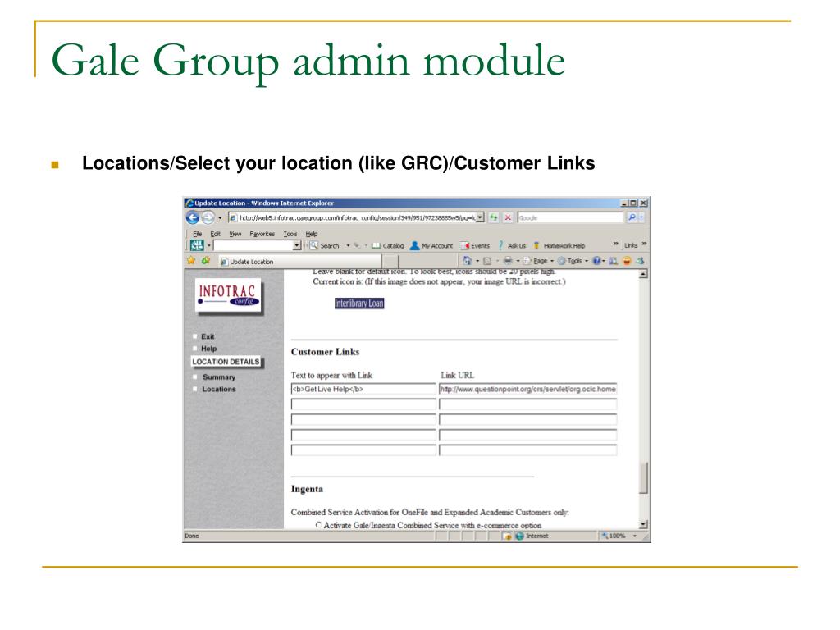Open the View menu
The width and height of the screenshot is (840, 630).
coord(235,234)
